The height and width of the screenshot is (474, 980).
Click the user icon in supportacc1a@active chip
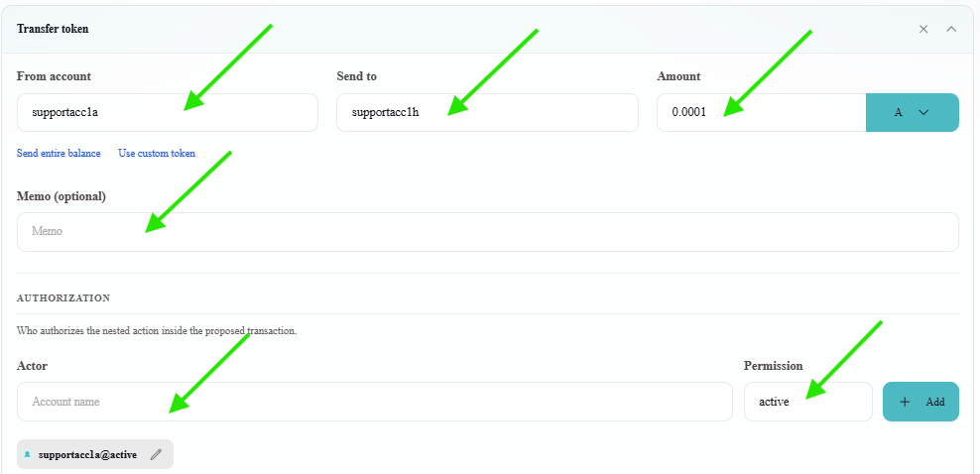(28, 454)
